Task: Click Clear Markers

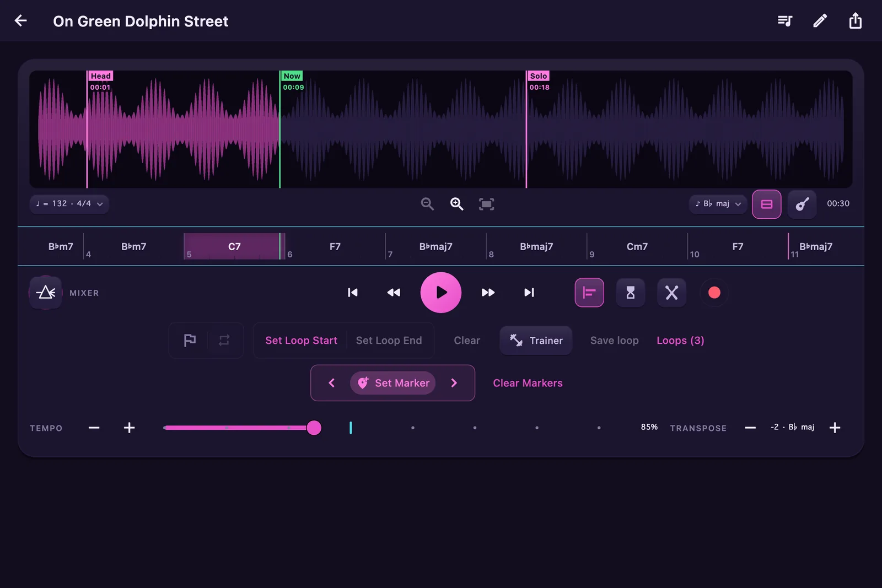Action: 528,383
